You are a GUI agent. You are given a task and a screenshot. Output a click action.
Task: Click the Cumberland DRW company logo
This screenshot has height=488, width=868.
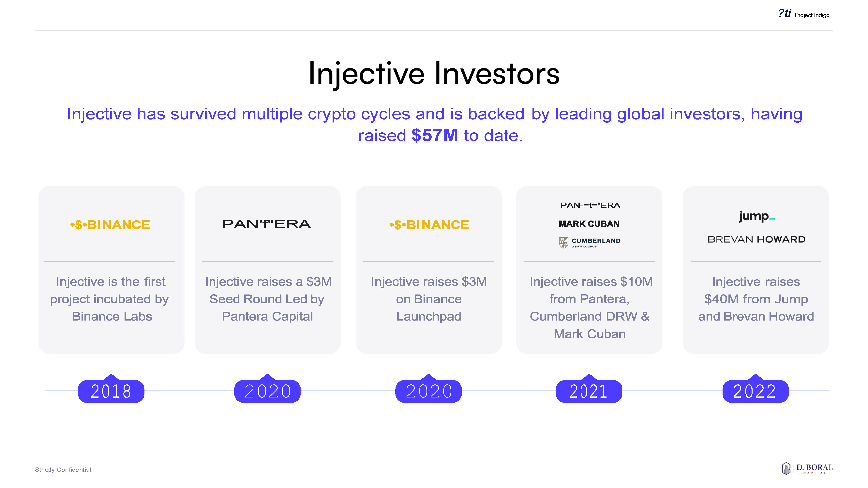pyautogui.click(x=590, y=242)
